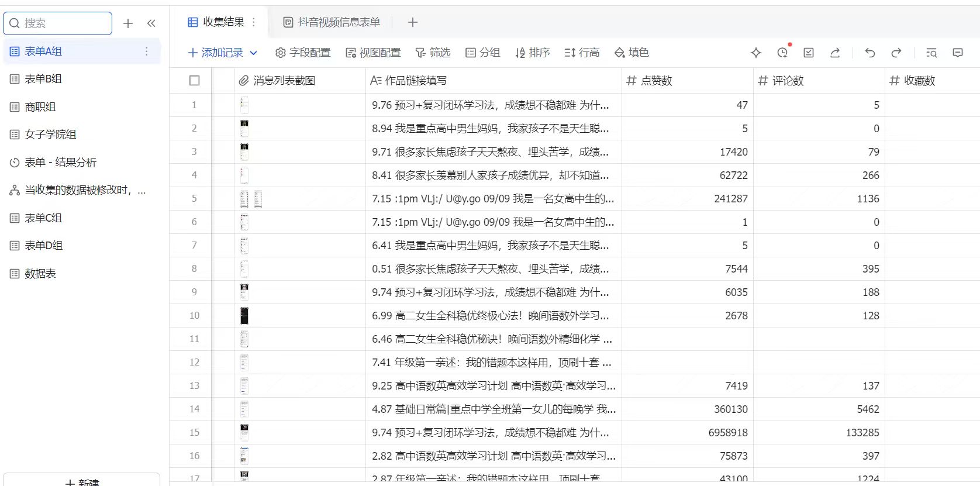Click the AI sparkle star icon
The height and width of the screenshot is (486, 980).
coord(756,53)
